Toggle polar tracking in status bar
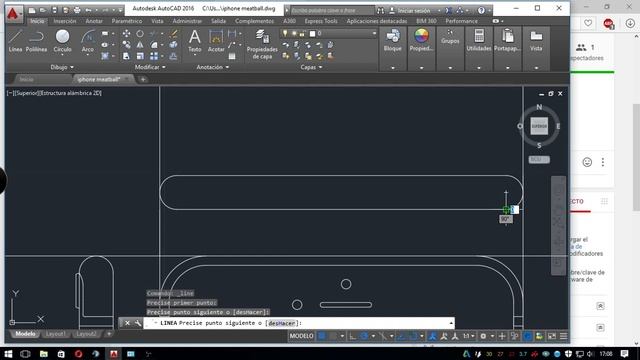 364,336
